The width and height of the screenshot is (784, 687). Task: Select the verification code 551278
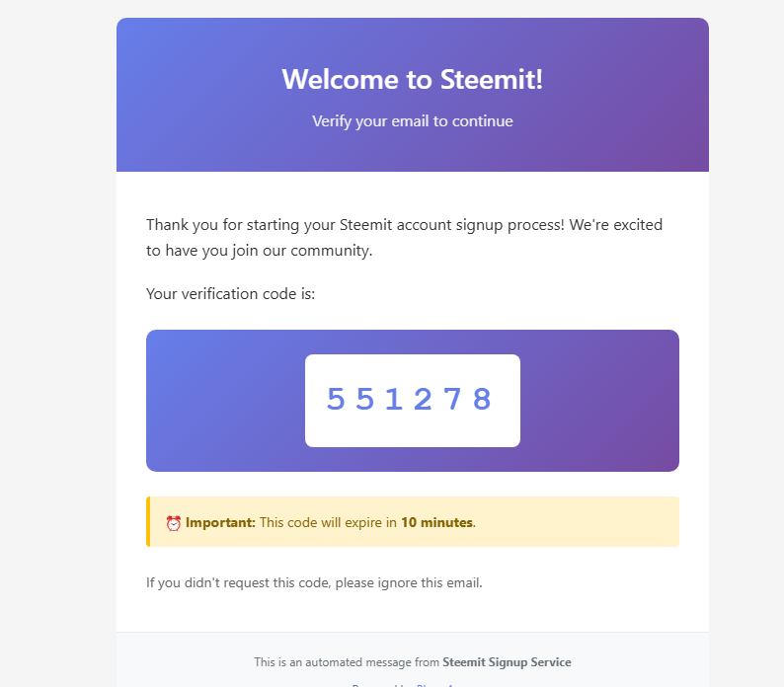[x=409, y=399]
